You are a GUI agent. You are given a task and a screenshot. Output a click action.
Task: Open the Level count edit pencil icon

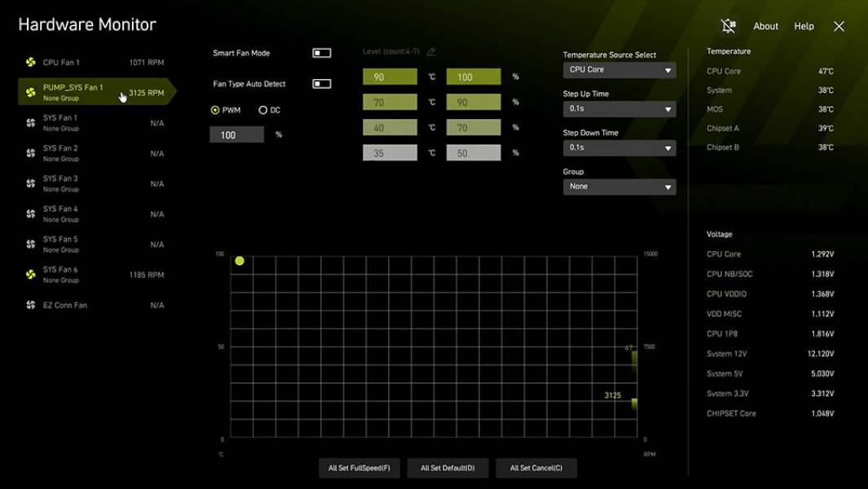pos(430,51)
